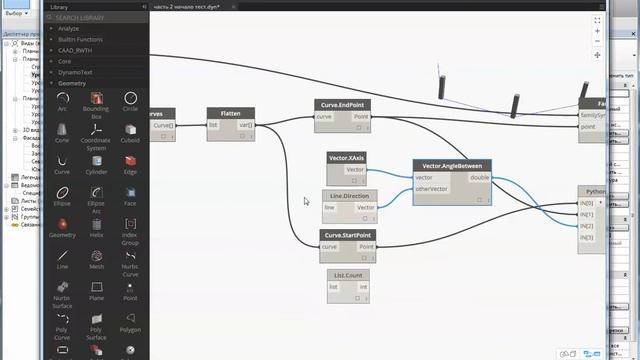Open the Face library icon
The image size is (640, 360).
pos(130,193)
